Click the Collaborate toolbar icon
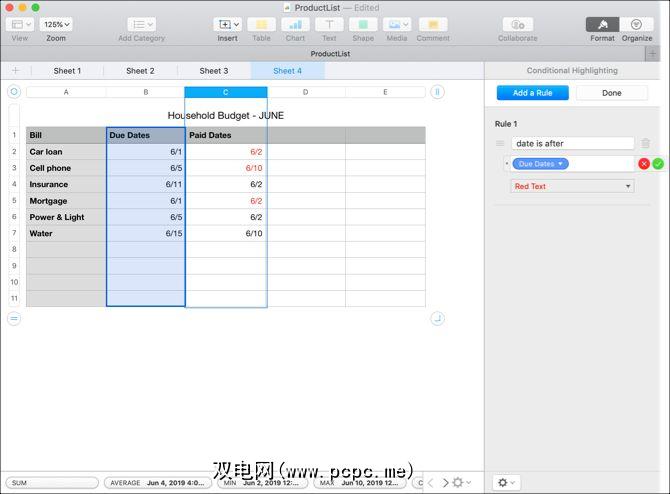This screenshot has height=494, width=670. click(517, 24)
